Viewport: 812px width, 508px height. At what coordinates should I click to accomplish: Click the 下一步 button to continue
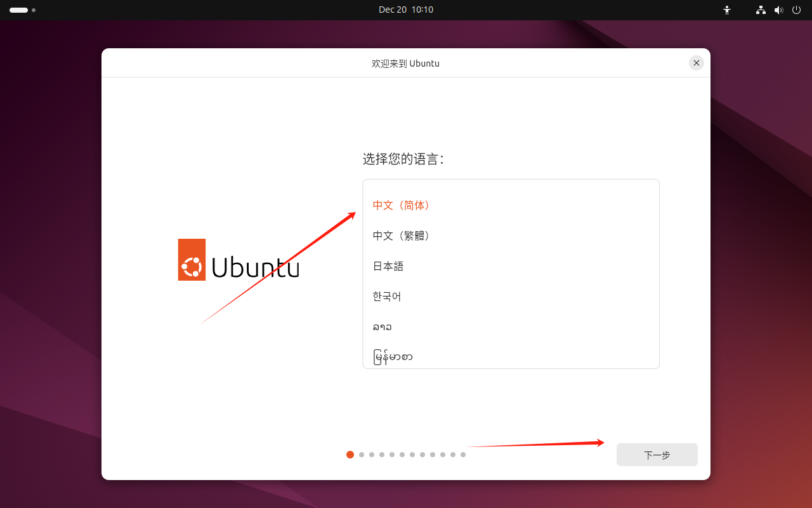[657, 455]
